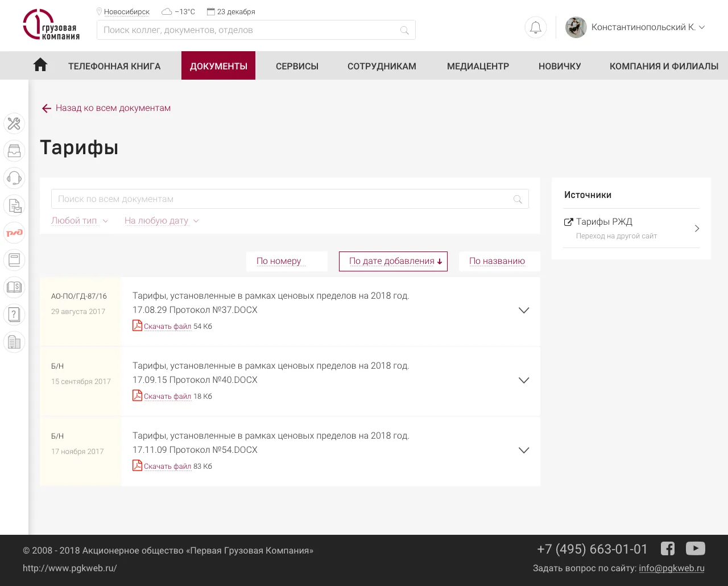Click the info@pgkweb.ru email link
Image resolution: width=728 pixels, height=586 pixels.
pos(672,568)
